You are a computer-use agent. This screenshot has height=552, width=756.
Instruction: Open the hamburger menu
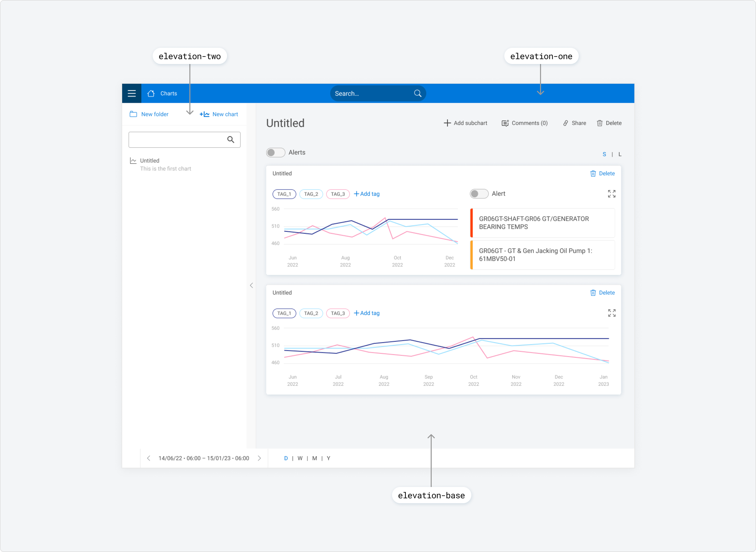click(x=132, y=93)
